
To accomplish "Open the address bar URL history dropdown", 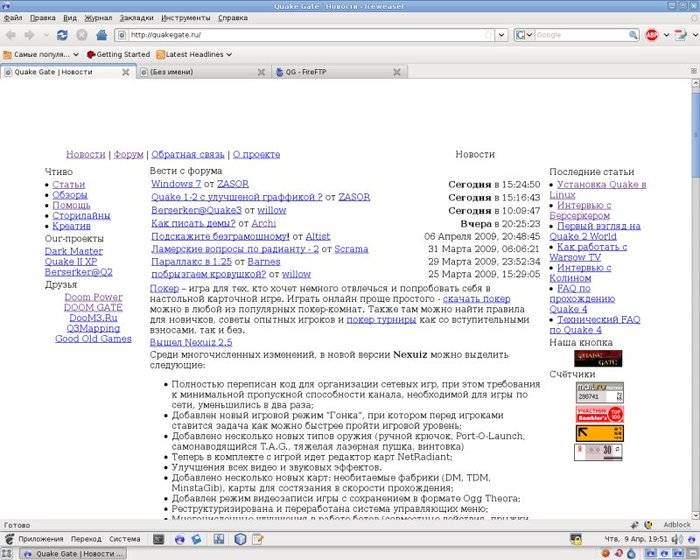I will 502,35.
